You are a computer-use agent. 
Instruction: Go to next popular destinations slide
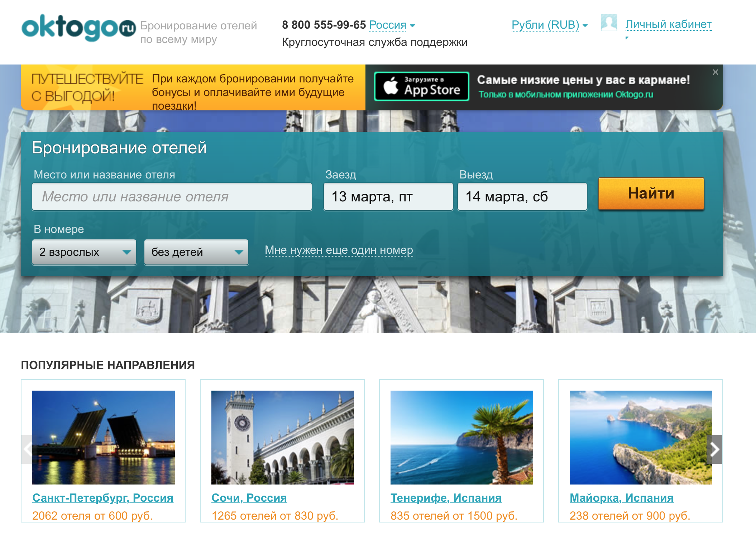tap(714, 449)
